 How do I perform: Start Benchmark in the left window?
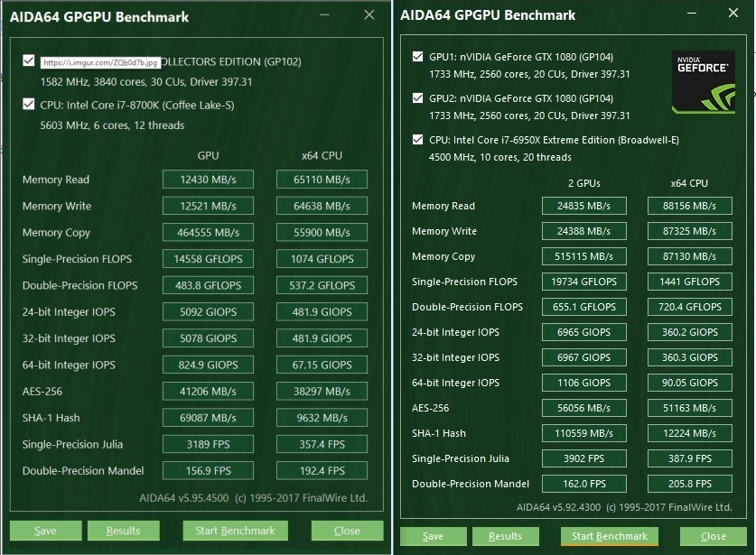(235, 531)
